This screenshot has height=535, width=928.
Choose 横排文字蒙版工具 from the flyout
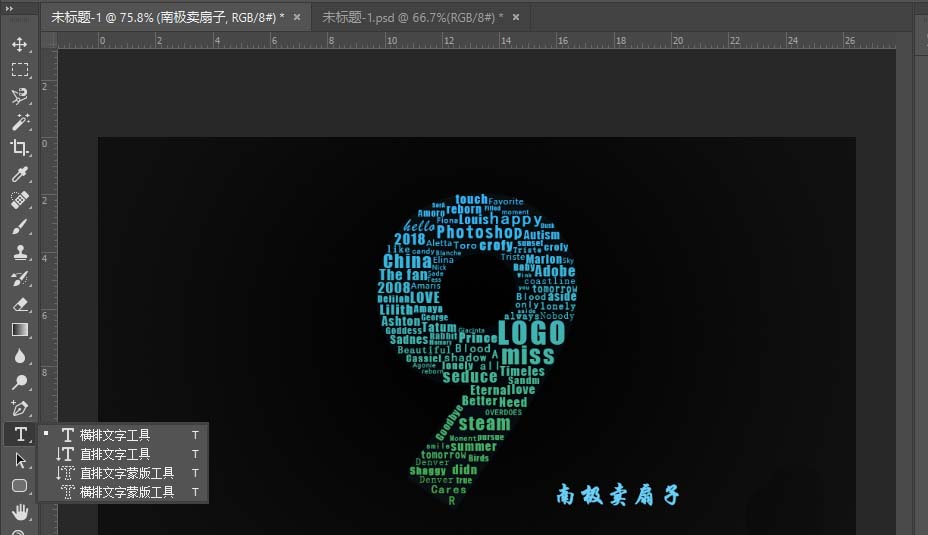pyautogui.click(x=123, y=492)
